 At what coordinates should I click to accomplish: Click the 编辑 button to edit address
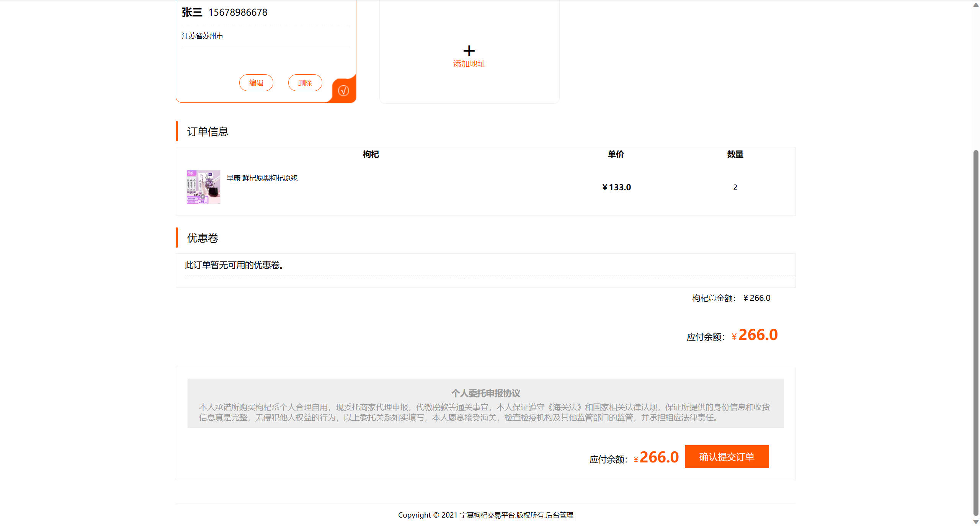coord(256,82)
